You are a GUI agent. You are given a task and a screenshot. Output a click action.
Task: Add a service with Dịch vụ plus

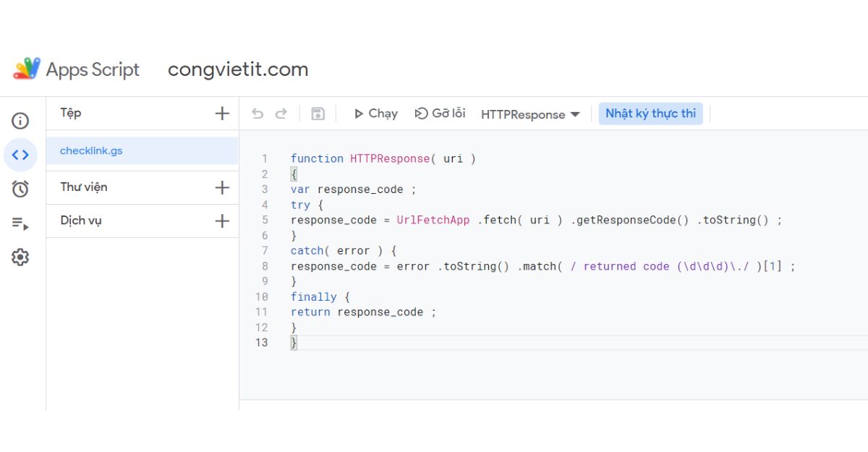tap(222, 221)
